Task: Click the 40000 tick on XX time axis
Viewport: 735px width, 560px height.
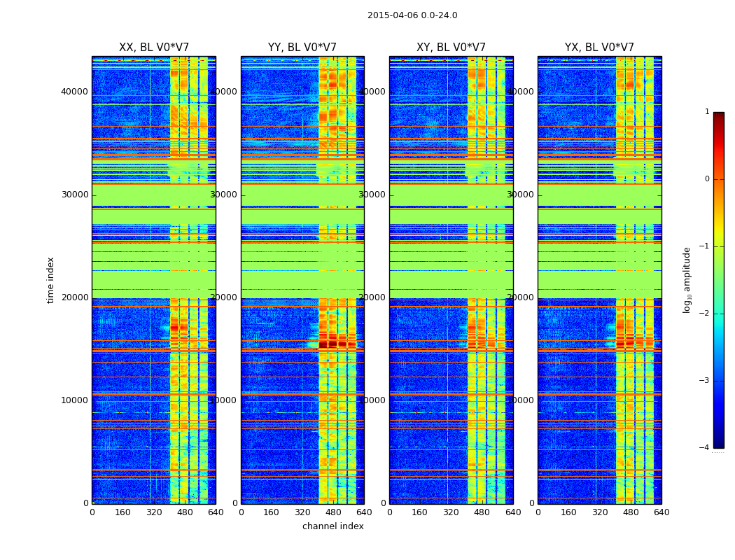Action: pyautogui.click(x=74, y=92)
